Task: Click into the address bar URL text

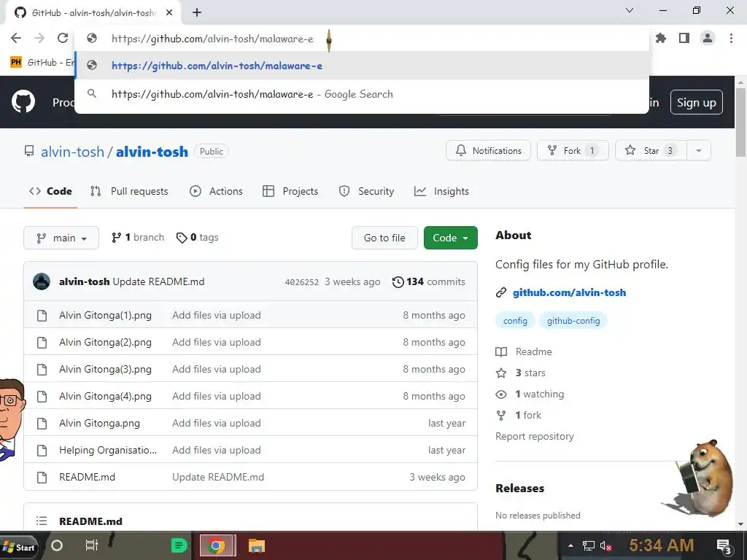Action: tap(212, 39)
